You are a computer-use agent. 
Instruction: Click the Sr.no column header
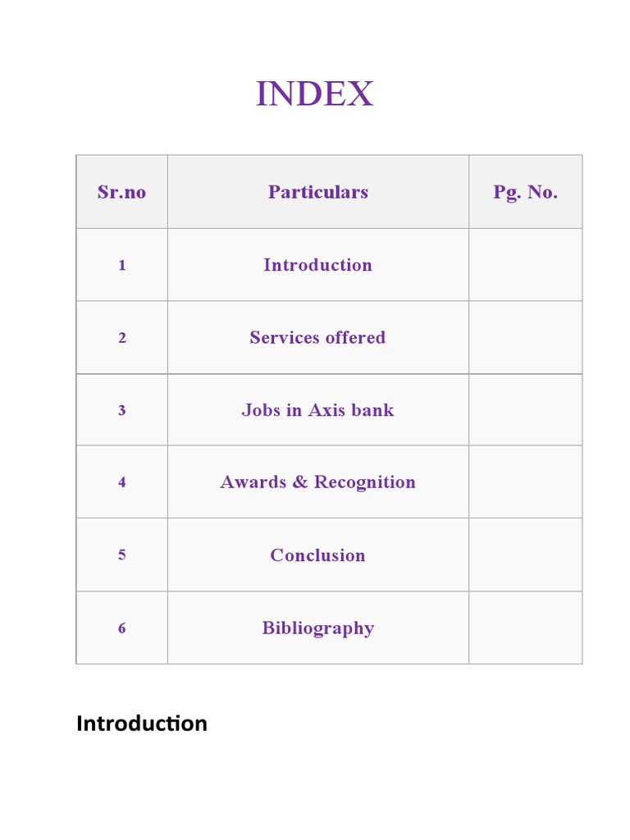121,192
